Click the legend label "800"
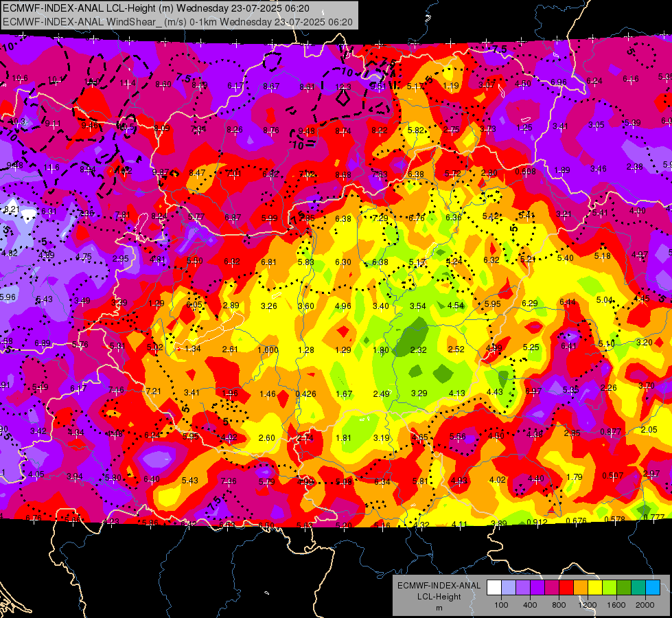The height and width of the screenshot is (618, 672). tap(559, 605)
